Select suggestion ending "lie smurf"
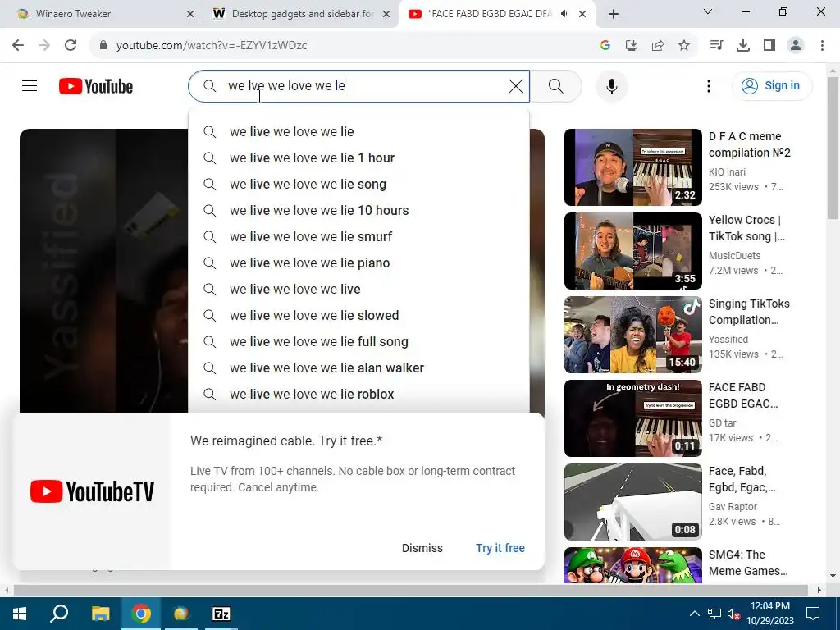 click(359, 236)
